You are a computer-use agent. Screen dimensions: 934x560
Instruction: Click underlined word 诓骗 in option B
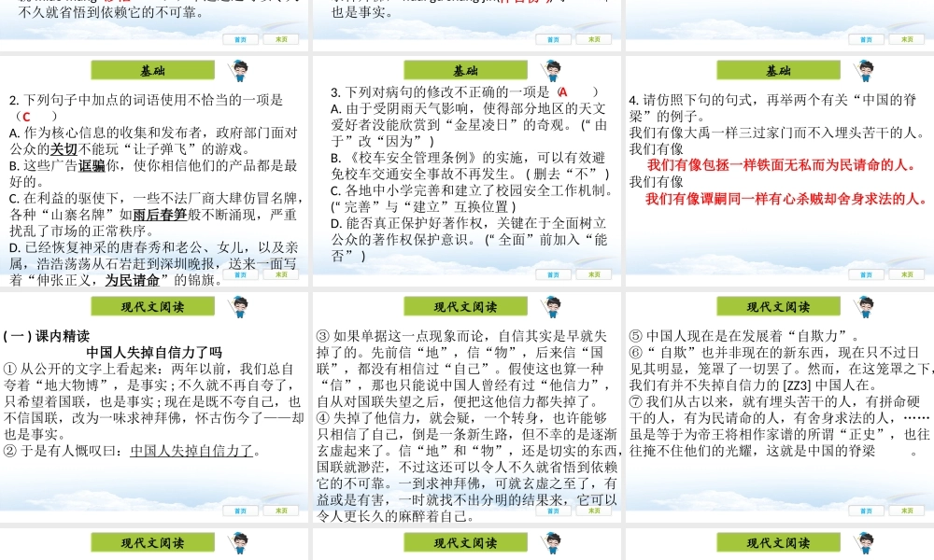pos(92,166)
